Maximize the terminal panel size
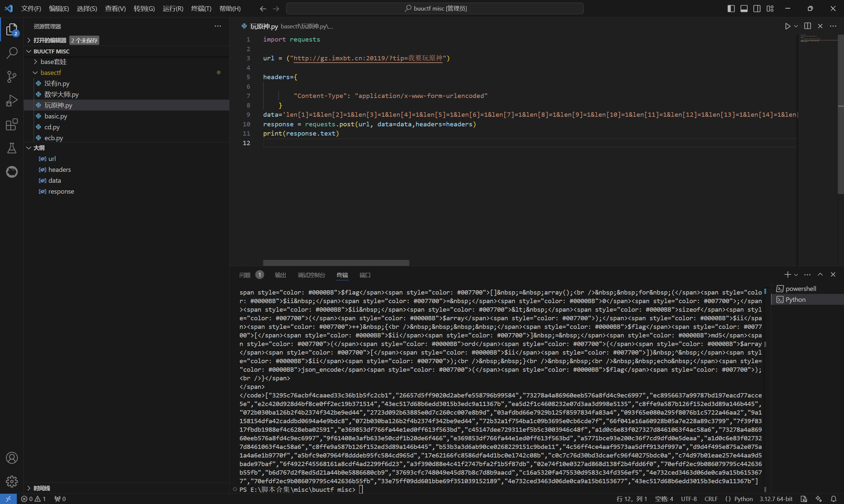Image resolution: width=844 pixels, height=504 pixels. click(x=820, y=274)
